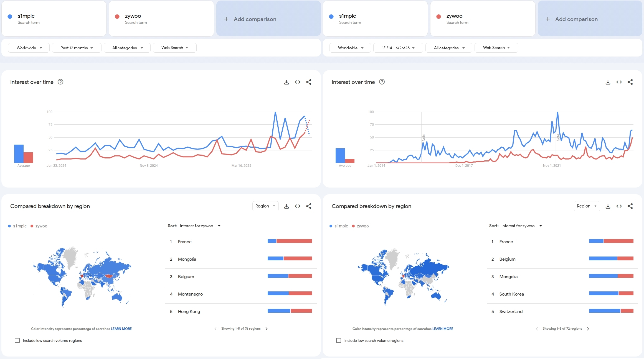Open right LEARN MORE link
This screenshot has width=644, height=359.
pos(443,329)
